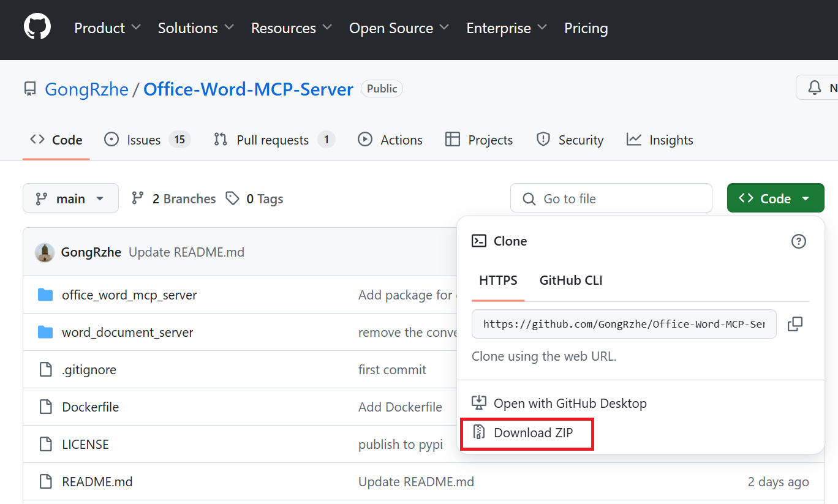Click 'Clone using the web URL.' text
This screenshot has width=838, height=504.
click(544, 356)
